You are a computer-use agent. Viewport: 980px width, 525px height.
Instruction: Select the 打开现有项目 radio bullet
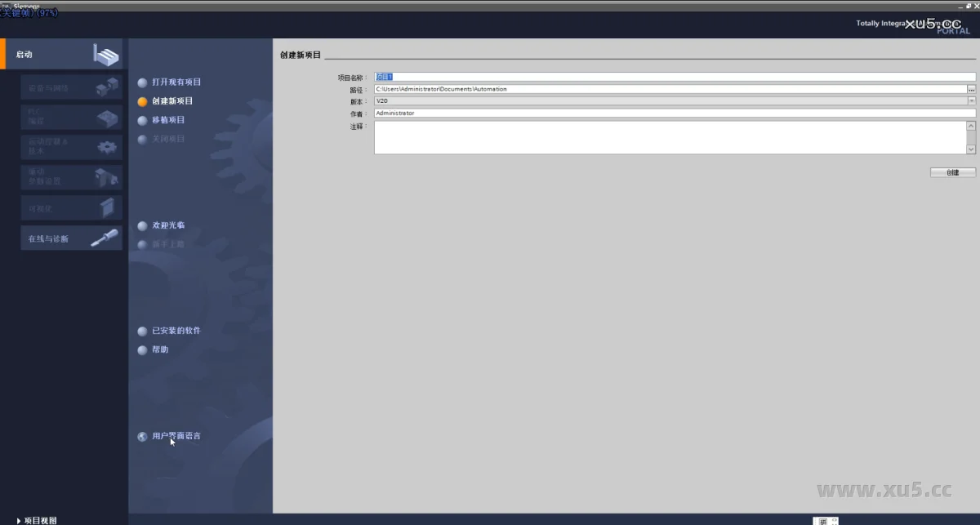[143, 82]
